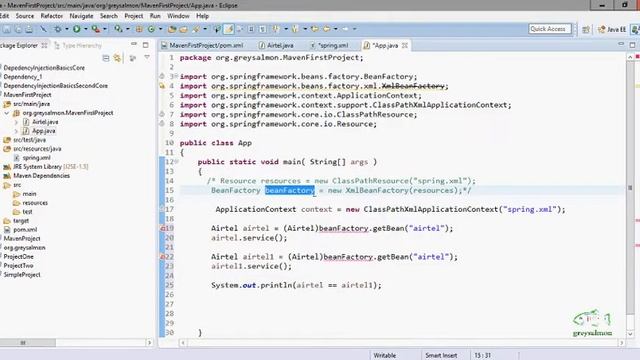The image size is (640, 360).
Task: Click the Smart Insert status bar entry
Action: tap(441, 356)
